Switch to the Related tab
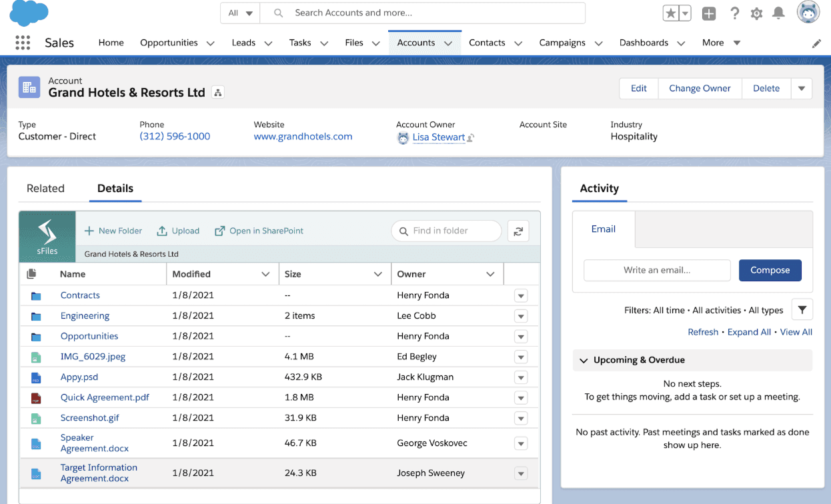 tap(45, 189)
